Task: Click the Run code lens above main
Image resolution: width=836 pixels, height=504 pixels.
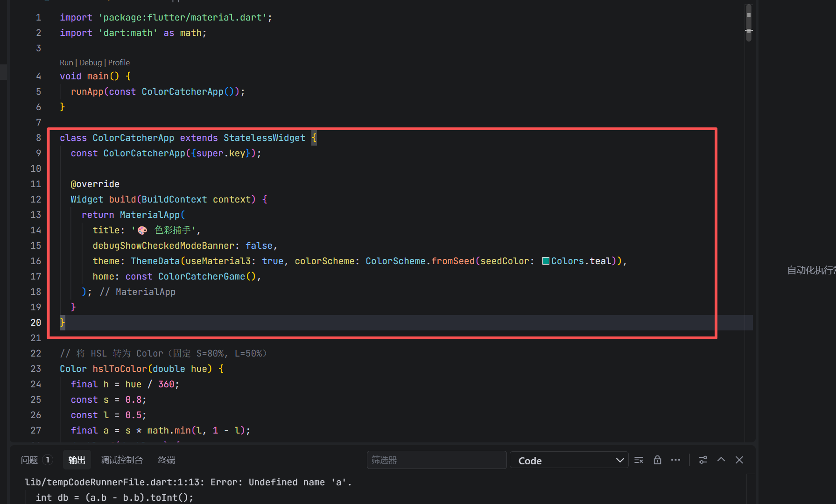Action: (x=66, y=63)
